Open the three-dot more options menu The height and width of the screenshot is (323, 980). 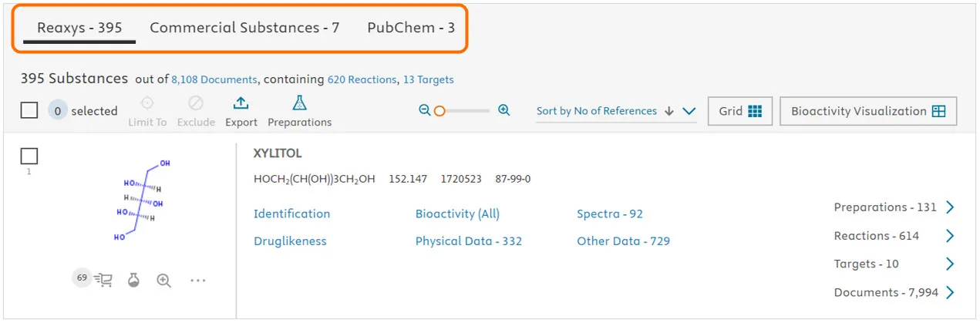coord(198,281)
